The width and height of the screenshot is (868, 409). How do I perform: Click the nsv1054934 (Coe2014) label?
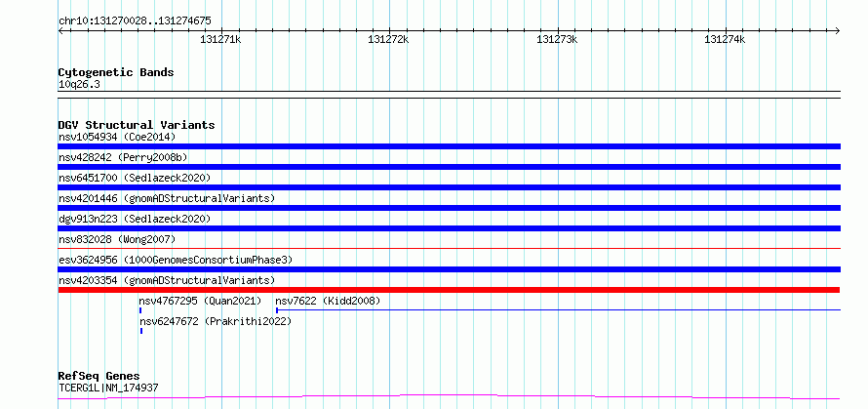pos(116,137)
